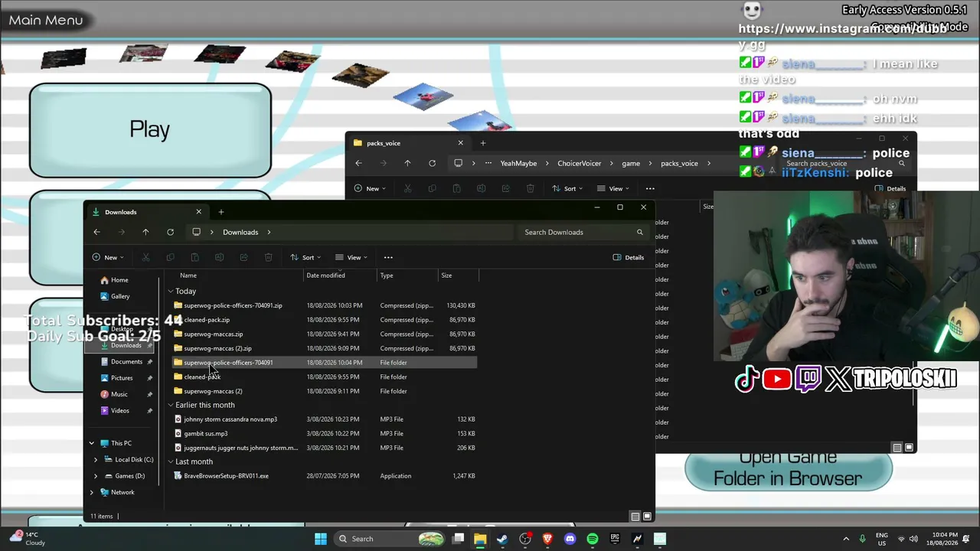Open Steam from the taskbar
The height and width of the screenshot is (551, 980).
(x=502, y=539)
